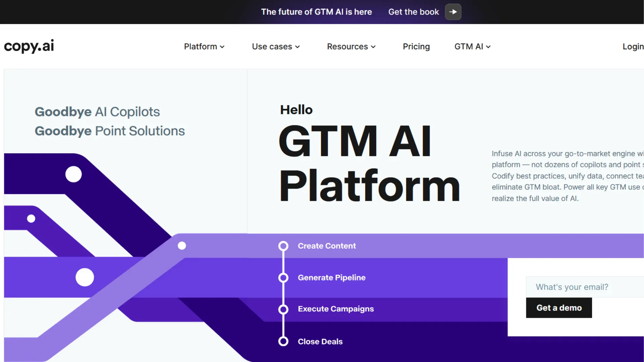Viewport: 644px width, 362px height.
Task: Click the Execute Campaigns circle marker
Action: 283,309
